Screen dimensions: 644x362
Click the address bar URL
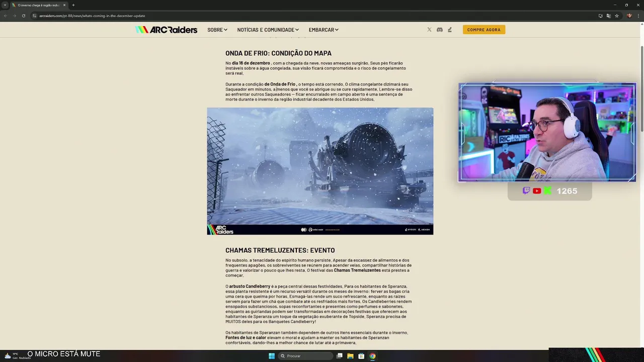[x=92, y=16]
